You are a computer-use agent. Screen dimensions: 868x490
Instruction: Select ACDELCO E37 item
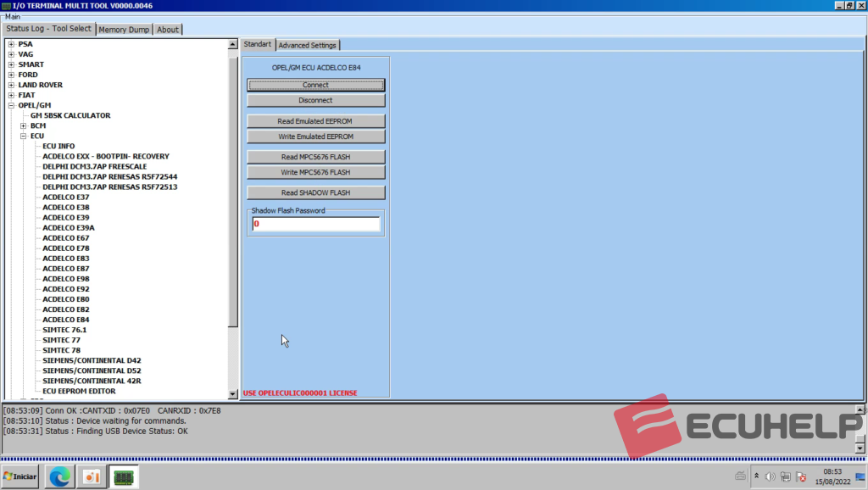66,198
